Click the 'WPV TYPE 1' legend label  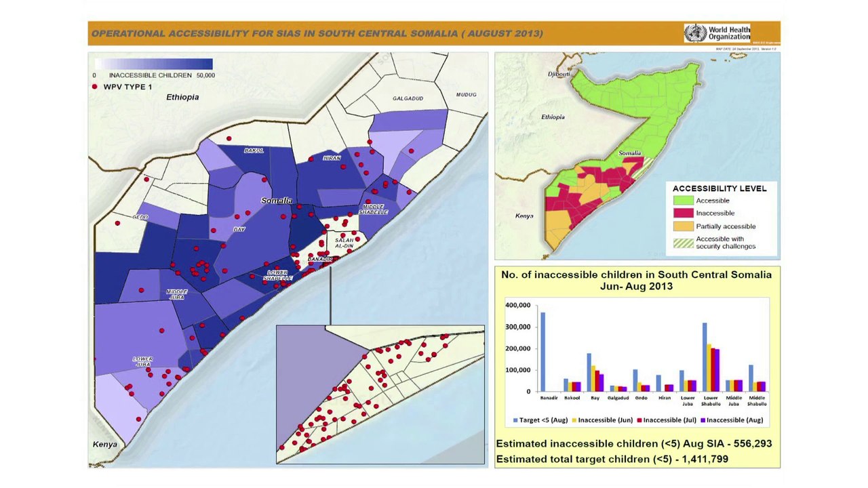(x=127, y=87)
